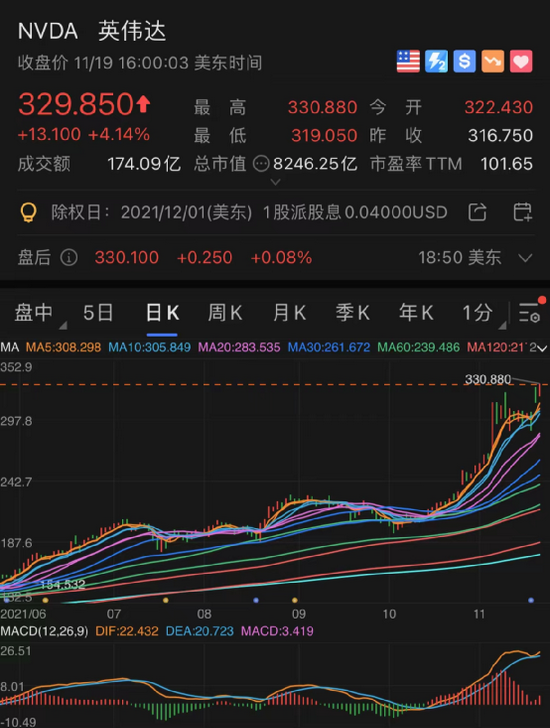The height and width of the screenshot is (728, 550).
Task: Tap the MA60:239.486 indicator label
Action: pyautogui.click(x=419, y=347)
